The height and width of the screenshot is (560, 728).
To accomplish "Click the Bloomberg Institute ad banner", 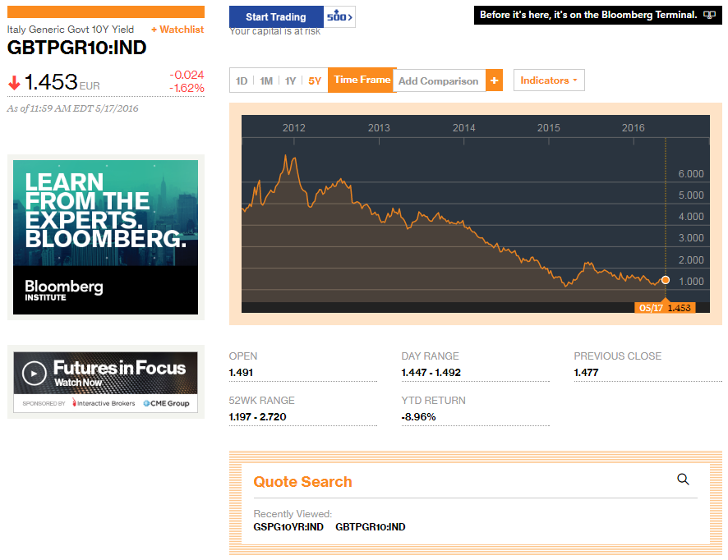I will tap(105, 237).
